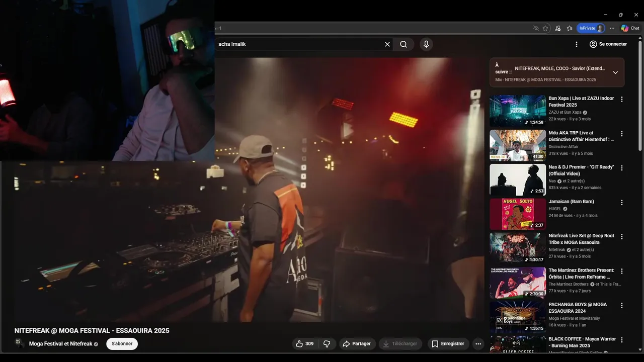Open the Mdu AKA TRP Live thumbnail
Viewport: 644px width, 362px height.
tap(518, 145)
